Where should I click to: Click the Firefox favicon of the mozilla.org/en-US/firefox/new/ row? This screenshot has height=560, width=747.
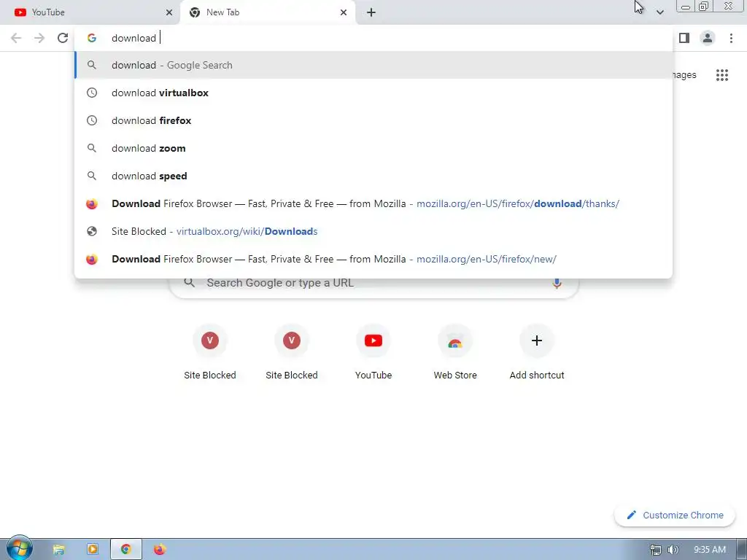92,259
